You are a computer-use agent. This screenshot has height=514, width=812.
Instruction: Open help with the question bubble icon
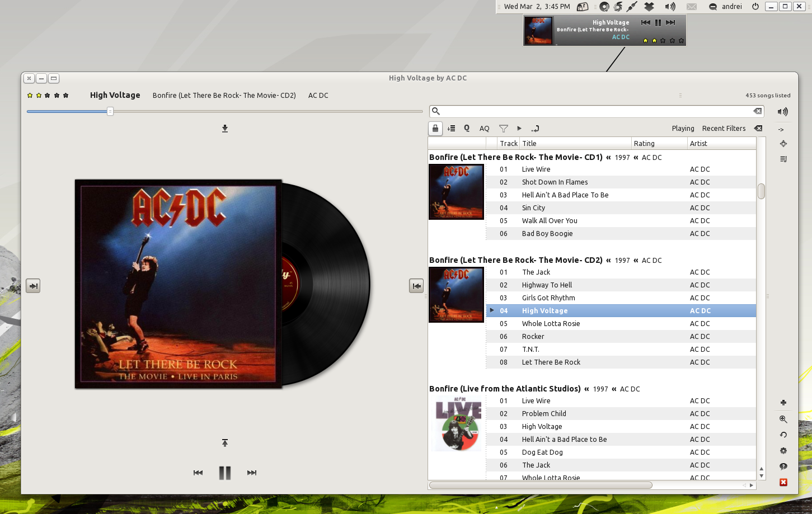coord(783,466)
